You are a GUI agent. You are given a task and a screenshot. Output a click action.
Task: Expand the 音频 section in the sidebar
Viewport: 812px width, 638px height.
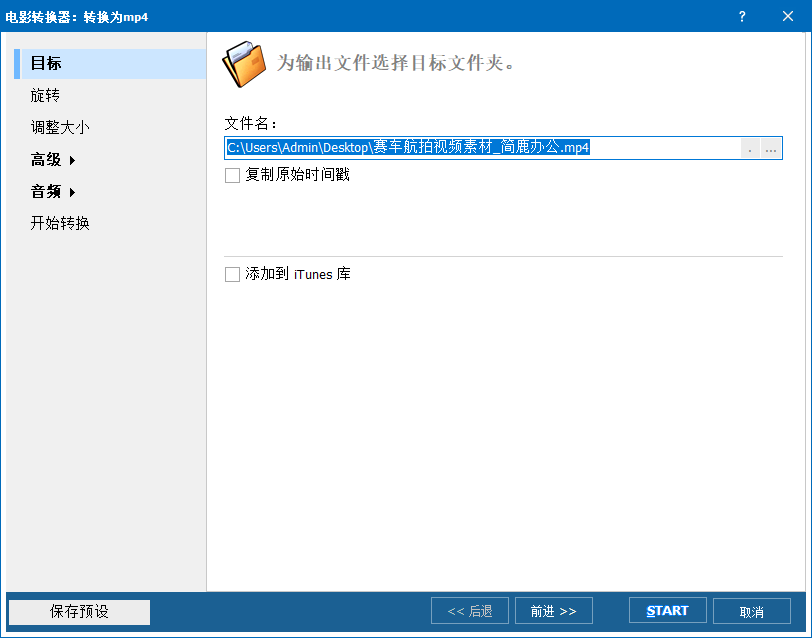point(47,191)
